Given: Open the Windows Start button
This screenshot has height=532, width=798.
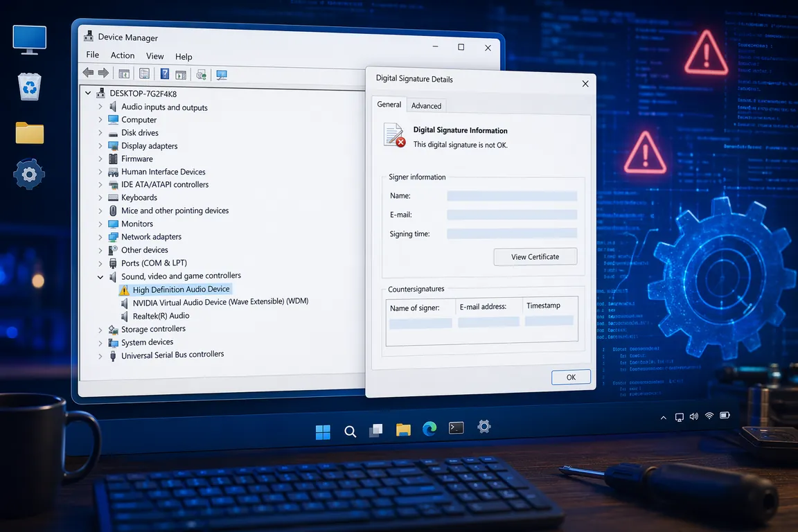Looking at the screenshot, I should pos(323,432).
